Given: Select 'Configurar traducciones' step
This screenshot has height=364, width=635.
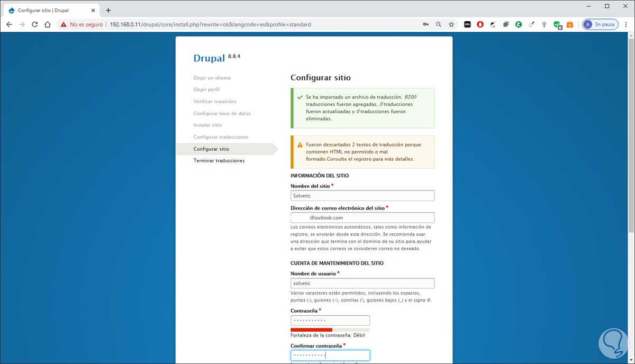Looking at the screenshot, I should tap(221, 137).
